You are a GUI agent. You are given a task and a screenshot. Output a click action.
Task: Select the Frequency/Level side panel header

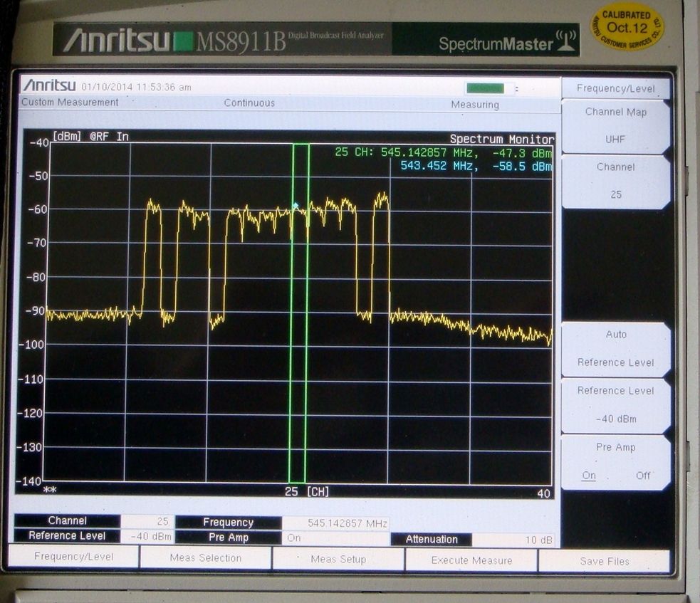[x=616, y=88]
